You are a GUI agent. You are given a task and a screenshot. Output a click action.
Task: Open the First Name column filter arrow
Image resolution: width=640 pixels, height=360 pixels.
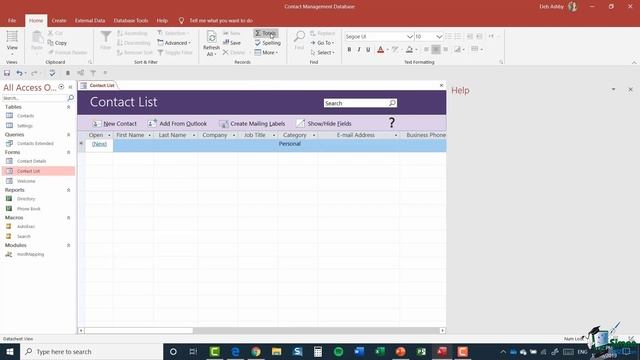point(149,135)
